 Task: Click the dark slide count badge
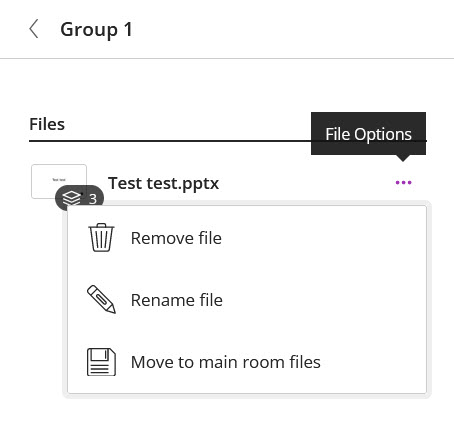coord(79,198)
